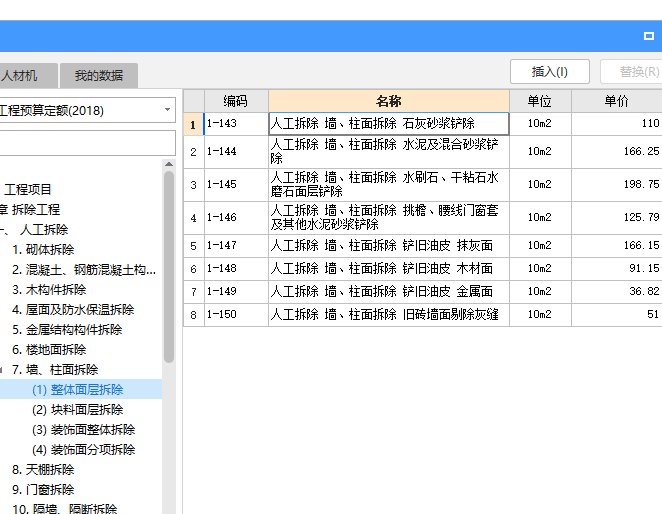662x514 pixels.
Task: Click row number 1 header
Action: [x=193, y=124]
